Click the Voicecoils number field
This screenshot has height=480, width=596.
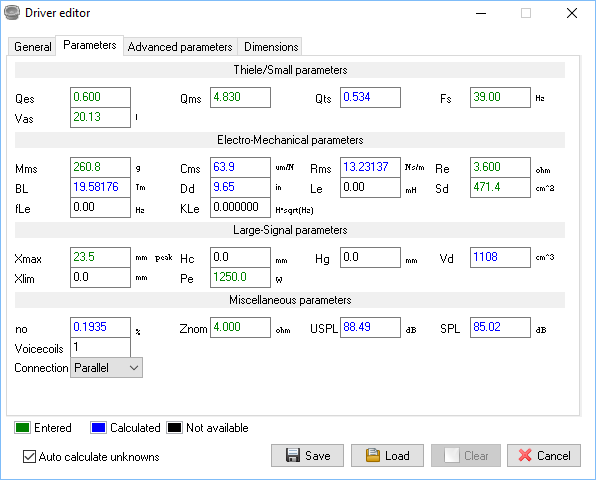point(100,347)
